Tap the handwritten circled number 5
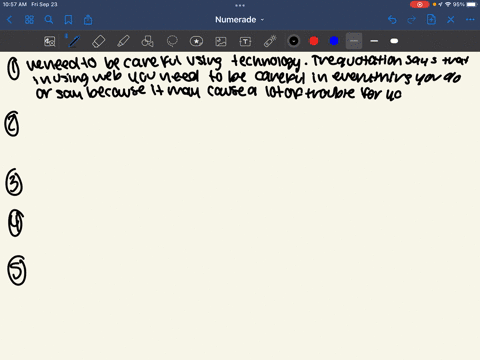 [x=17, y=271]
